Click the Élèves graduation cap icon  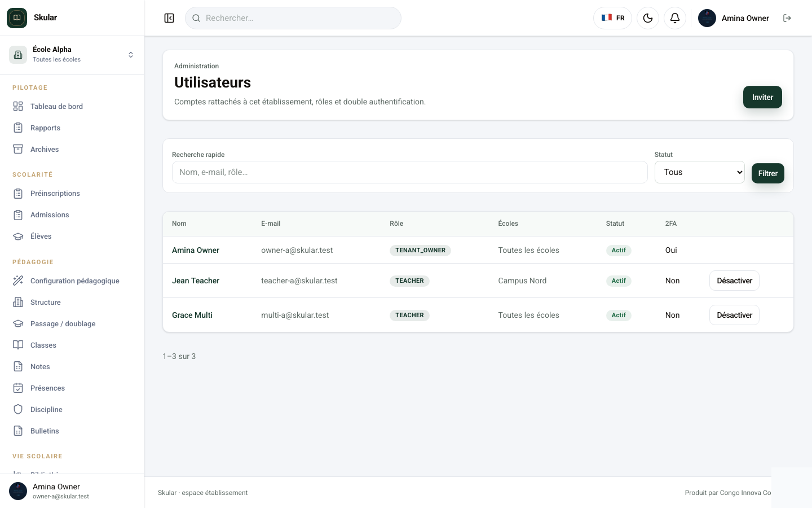pos(18,236)
